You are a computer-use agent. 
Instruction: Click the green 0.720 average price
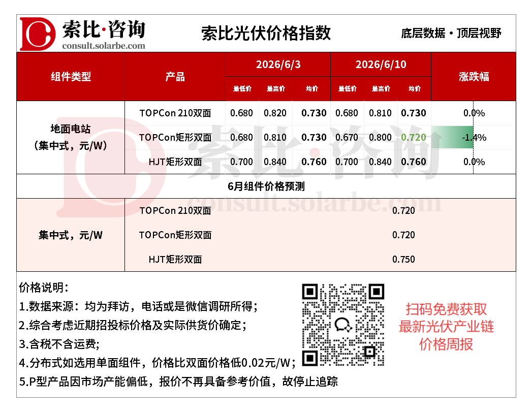(x=414, y=137)
